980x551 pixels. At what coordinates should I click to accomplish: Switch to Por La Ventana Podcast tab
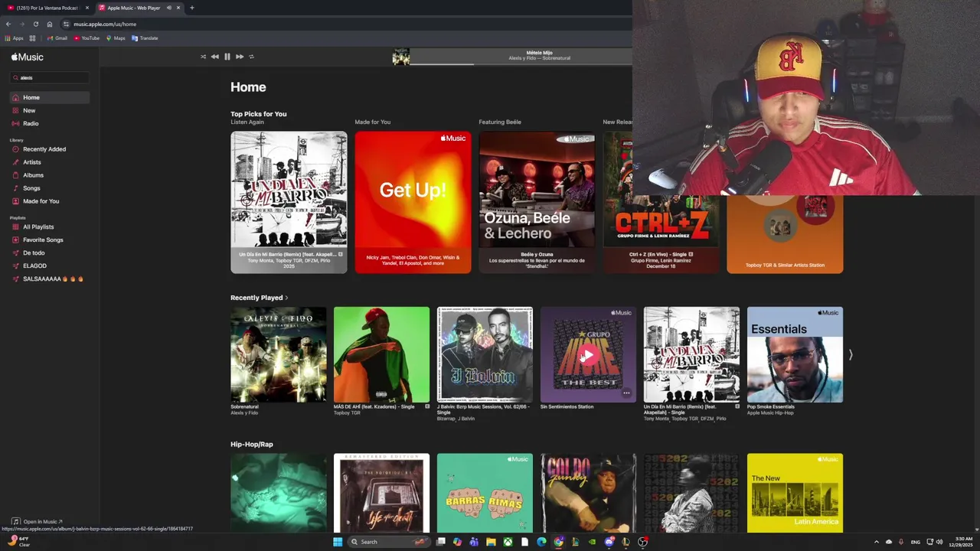(47, 8)
